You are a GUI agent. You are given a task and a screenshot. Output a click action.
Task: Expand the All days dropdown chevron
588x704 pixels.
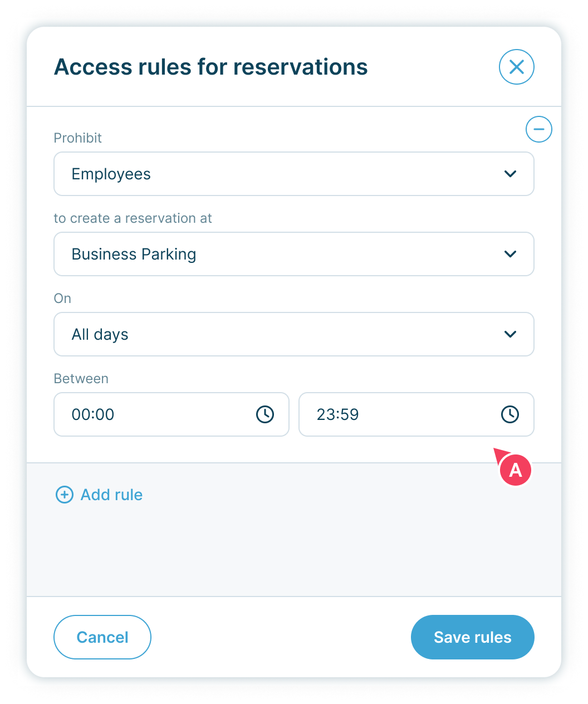click(509, 334)
